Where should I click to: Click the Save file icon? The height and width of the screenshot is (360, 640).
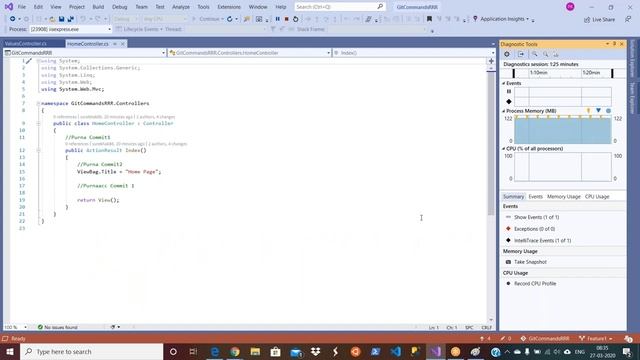point(61,19)
